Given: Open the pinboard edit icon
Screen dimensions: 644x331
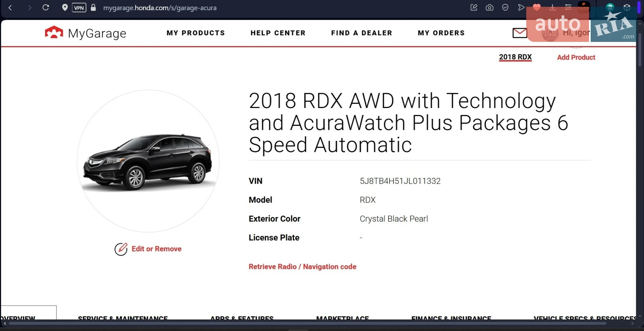Looking at the screenshot, I should click(x=474, y=7).
